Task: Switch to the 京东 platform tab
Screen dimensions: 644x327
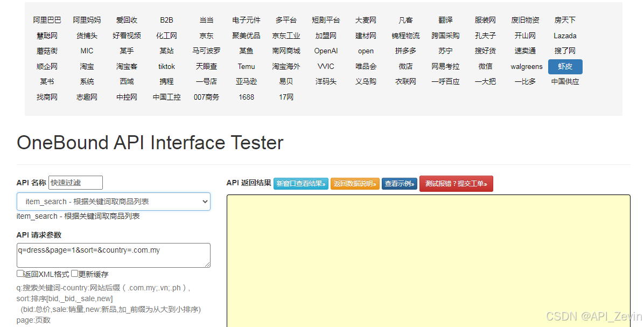Action: (206, 36)
